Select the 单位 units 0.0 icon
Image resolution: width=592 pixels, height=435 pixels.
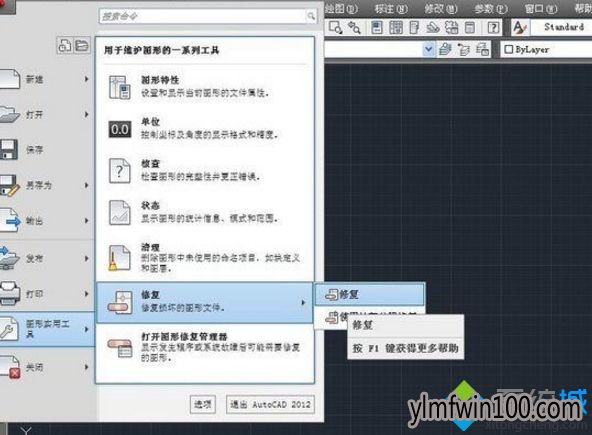120,129
